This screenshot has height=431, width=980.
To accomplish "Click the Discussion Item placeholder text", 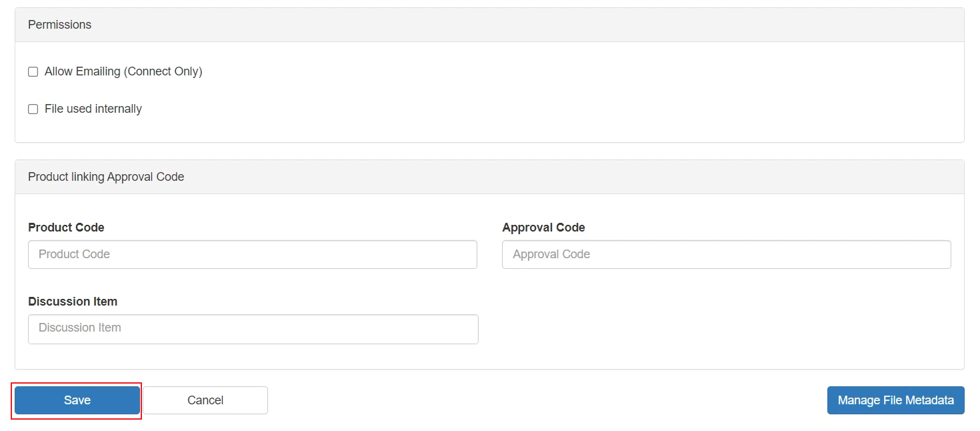I will (x=80, y=328).
